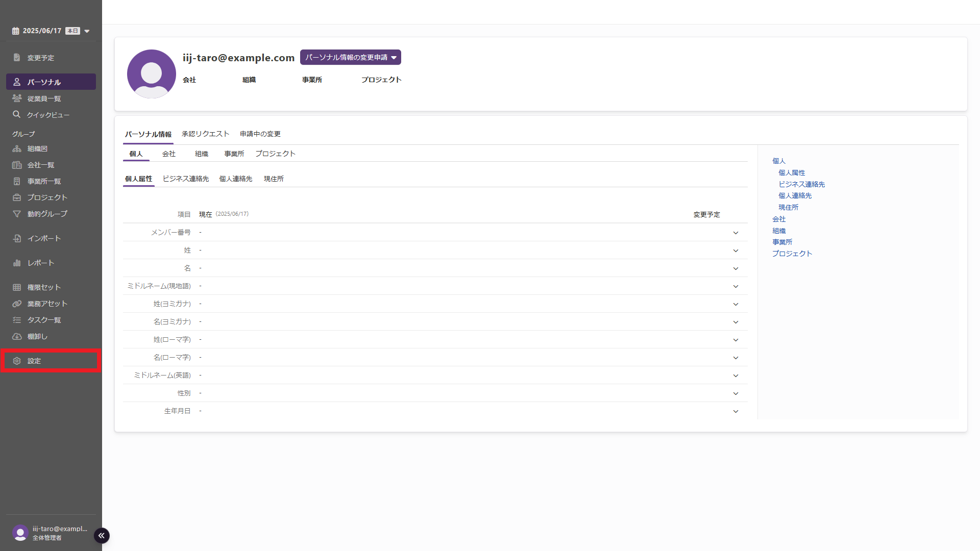The image size is (980, 551).
Task: Switch to 承認リクエスト tab
Action: tap(205, 134)
